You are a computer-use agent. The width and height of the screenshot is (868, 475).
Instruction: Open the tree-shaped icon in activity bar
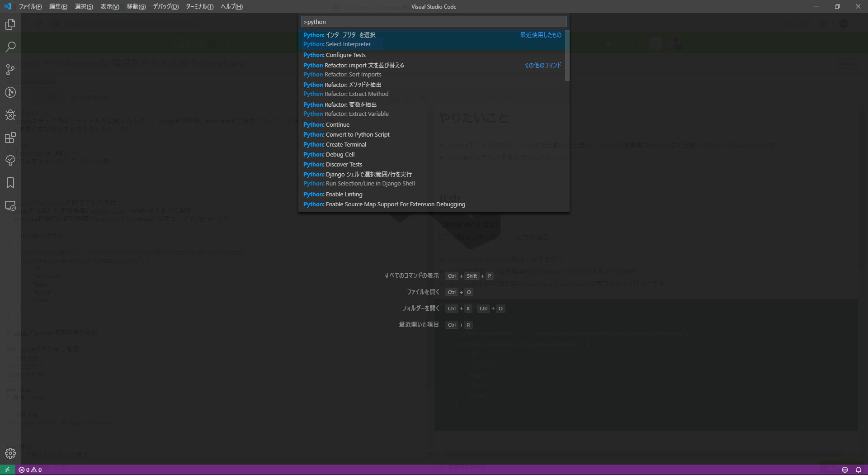click(10, 160)
